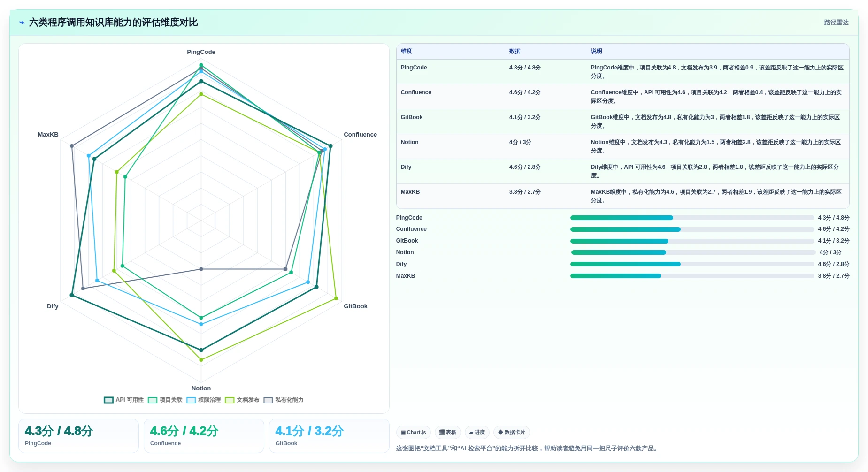Toggle the 项目关联 legend series

[165, 400]
